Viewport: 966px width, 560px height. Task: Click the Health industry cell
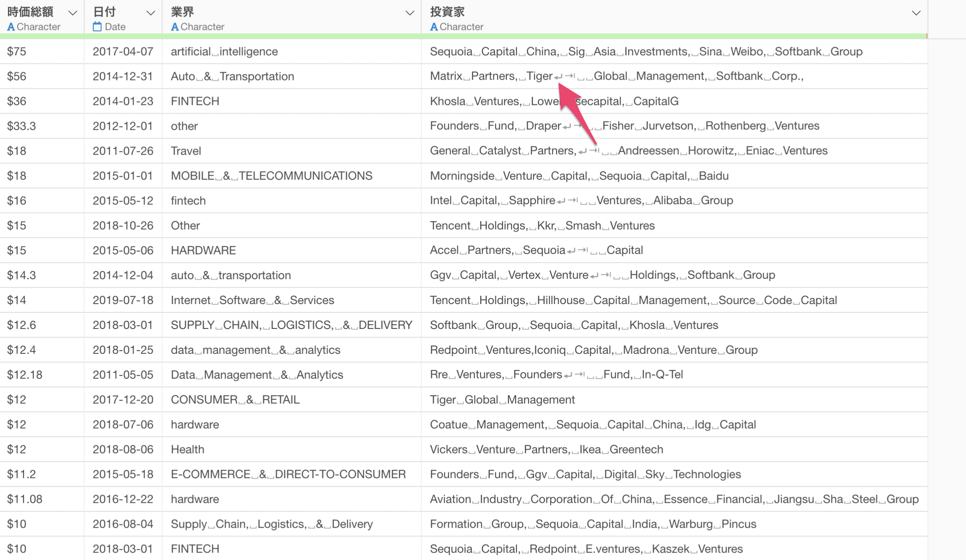point(292,450)
